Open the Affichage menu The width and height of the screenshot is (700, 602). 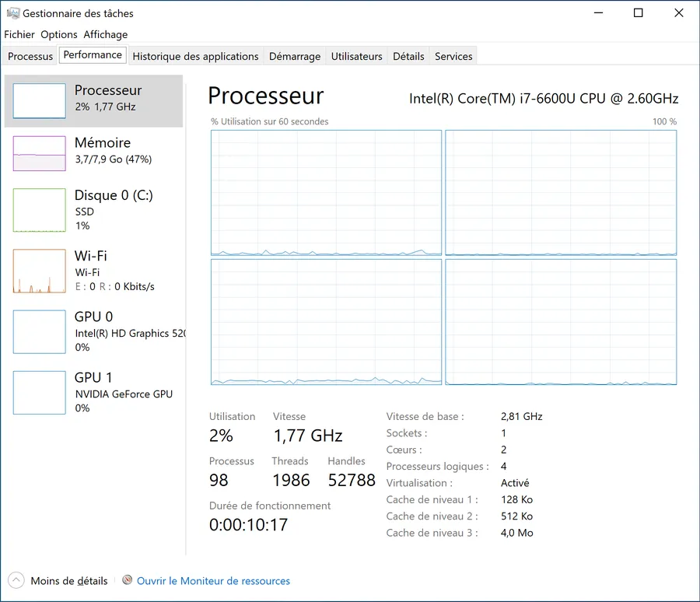105,34
